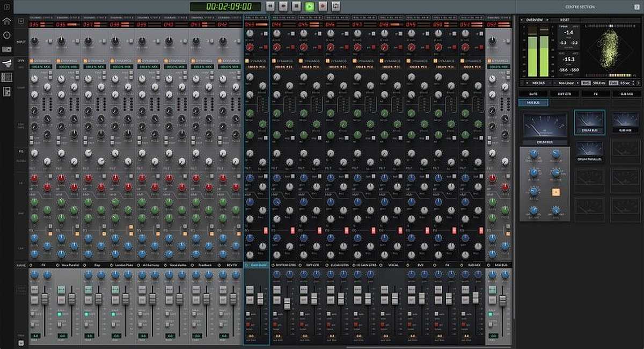Select the Vocal Aahhs channel name
Screen dimensions: 644x349
[x=178, y=265]
